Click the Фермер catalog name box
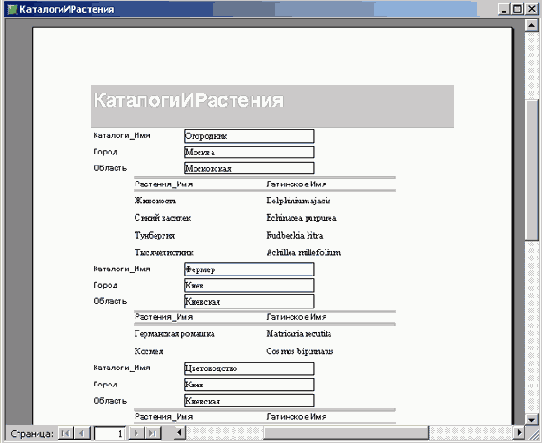 (249, 269)
